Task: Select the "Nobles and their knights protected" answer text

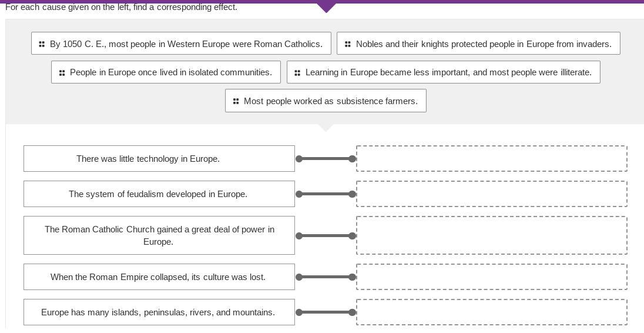Action: click(x=483, y=44)
